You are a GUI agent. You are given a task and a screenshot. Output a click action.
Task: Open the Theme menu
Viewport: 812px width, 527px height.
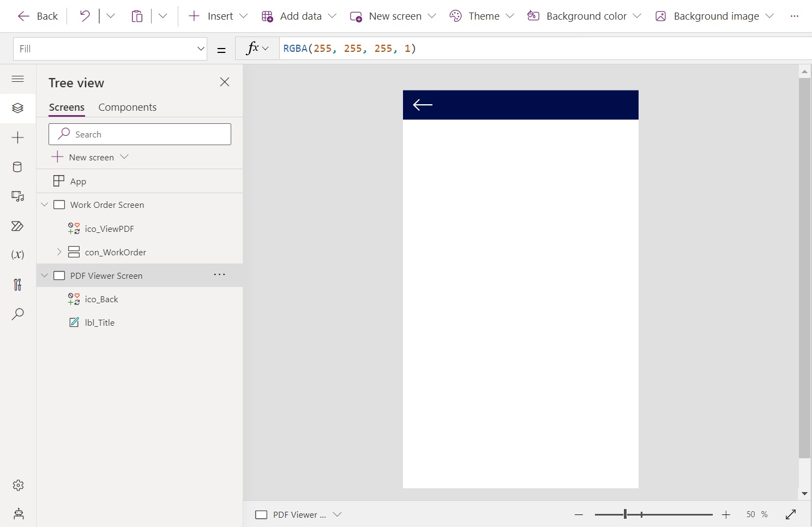click(482, 16)
